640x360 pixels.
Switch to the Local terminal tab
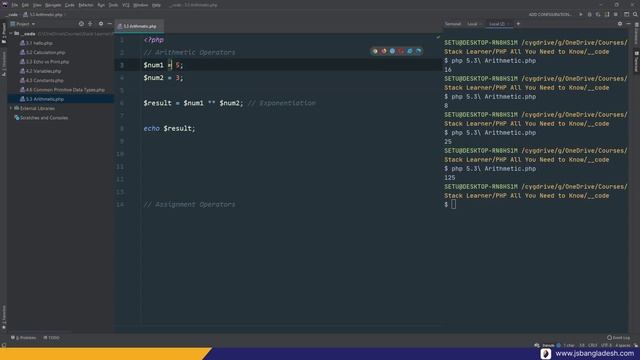(472, 24)
